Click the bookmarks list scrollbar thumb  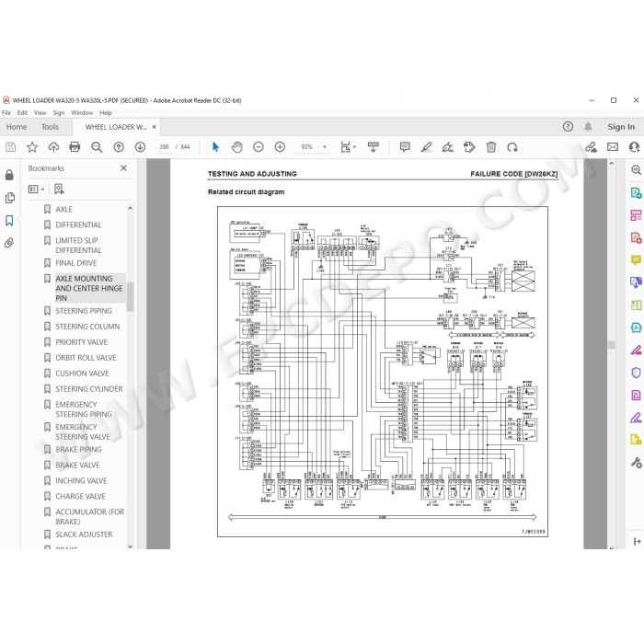tap(131, 296)
